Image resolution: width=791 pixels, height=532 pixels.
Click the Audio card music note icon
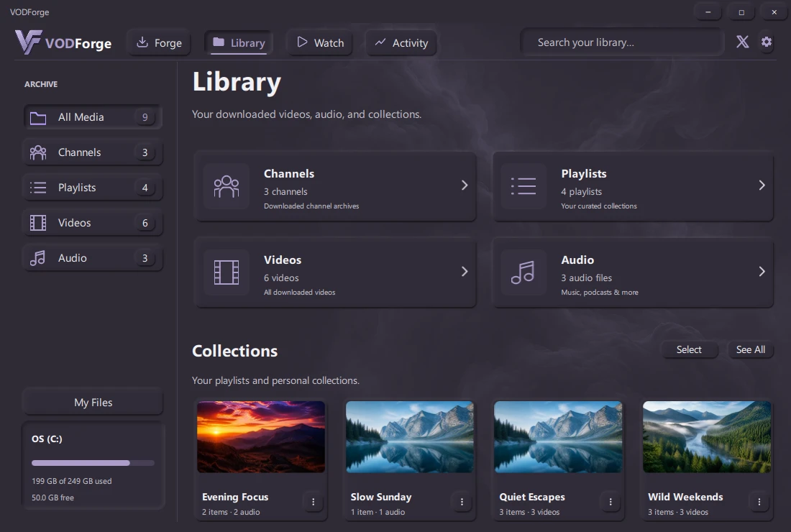click(523, 272)
